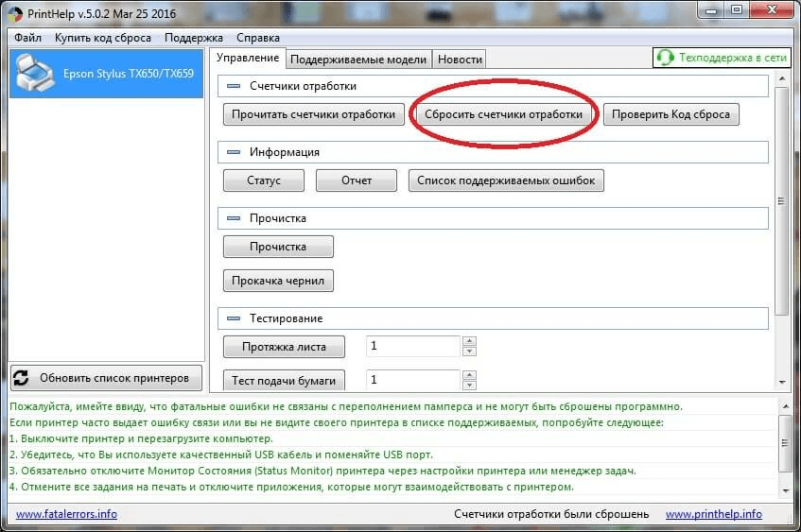The image size is (801, 532).
Task: Click the control panel vertical scrollbar thumb
Action: point(781,201)
